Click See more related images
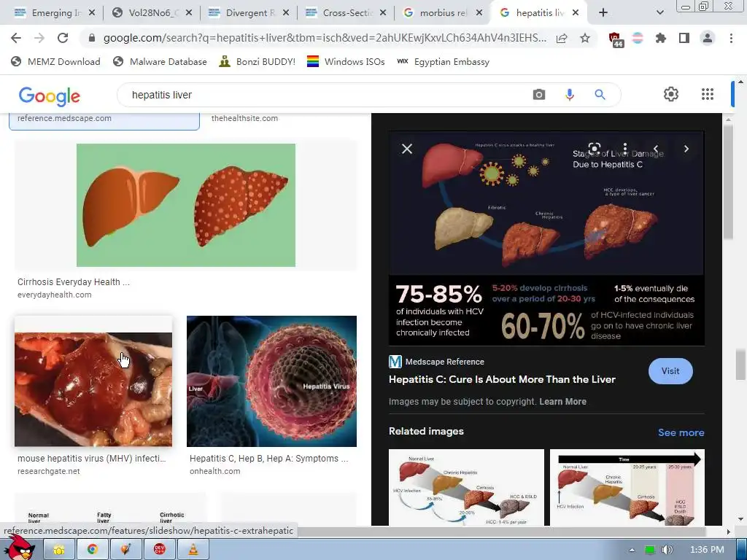The image size is (747, 560). (681, 432)
